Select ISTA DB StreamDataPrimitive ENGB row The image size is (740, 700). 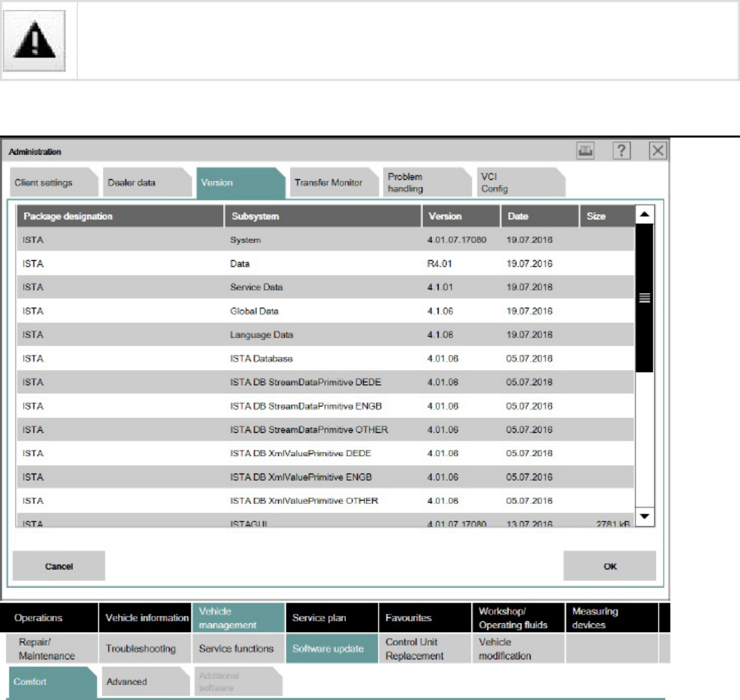point(325,406)
